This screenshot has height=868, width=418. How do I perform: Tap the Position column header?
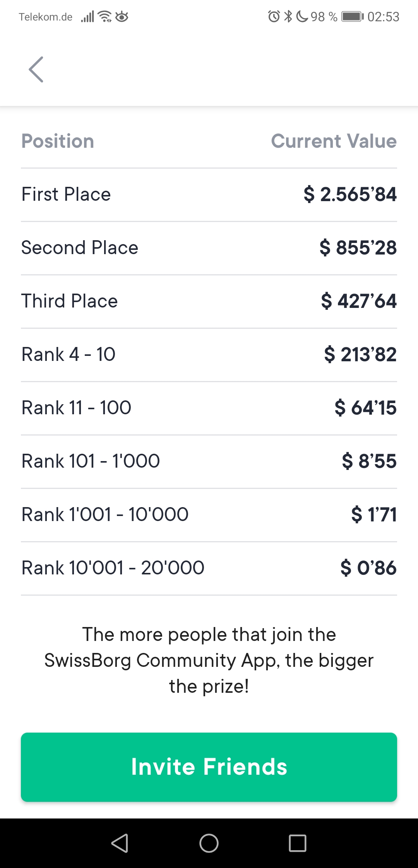58,141
